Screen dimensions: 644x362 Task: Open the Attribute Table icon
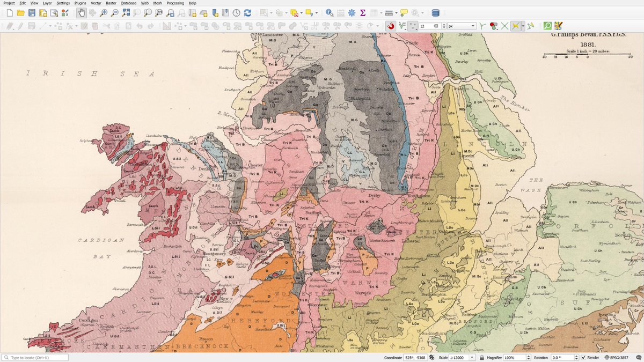(x=341, y=13)
